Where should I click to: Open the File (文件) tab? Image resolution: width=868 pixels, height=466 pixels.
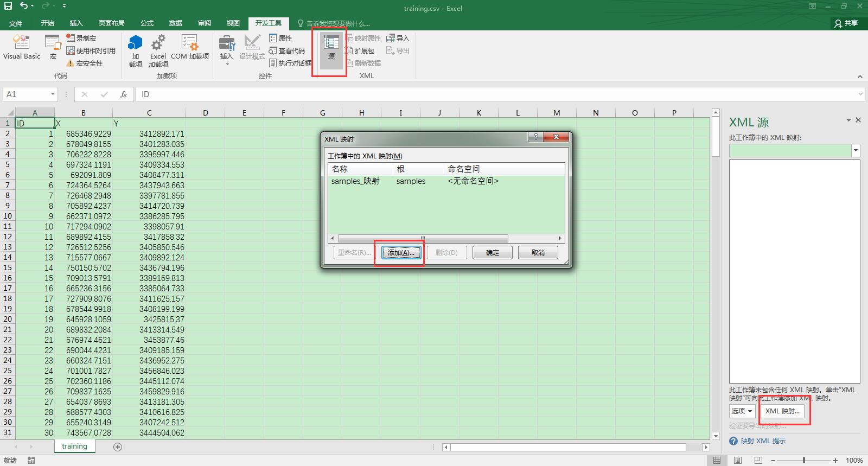pyautogui.click(x=16, y=23)
